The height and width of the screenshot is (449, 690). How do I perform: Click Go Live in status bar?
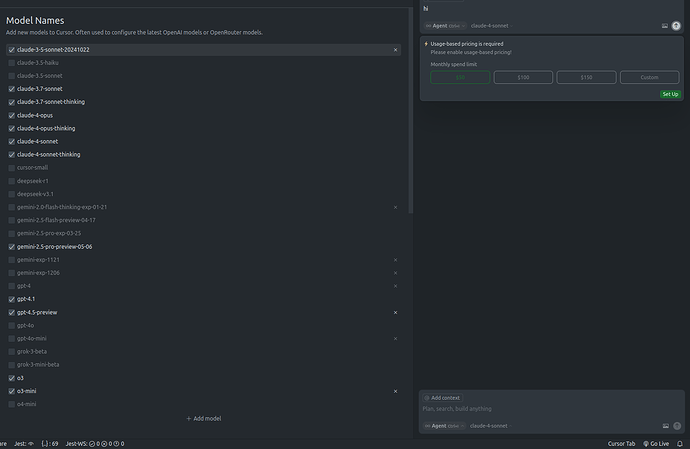tap(656, 444)
